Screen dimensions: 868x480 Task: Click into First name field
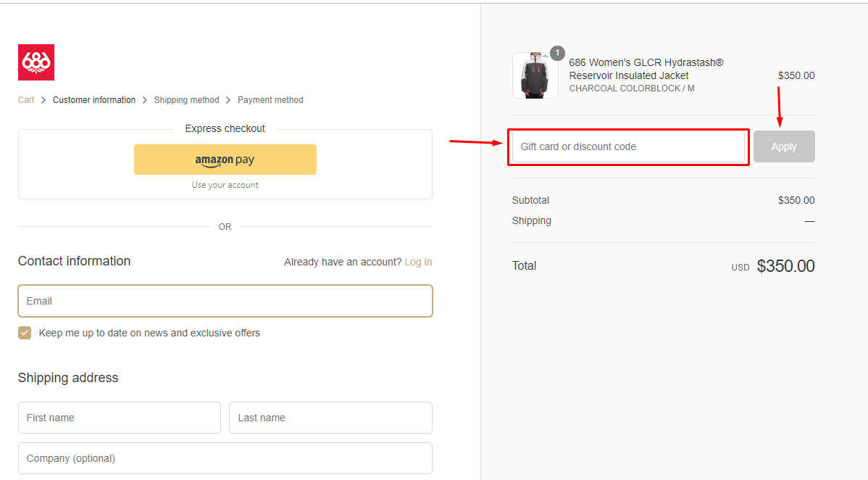coord(120,418)
